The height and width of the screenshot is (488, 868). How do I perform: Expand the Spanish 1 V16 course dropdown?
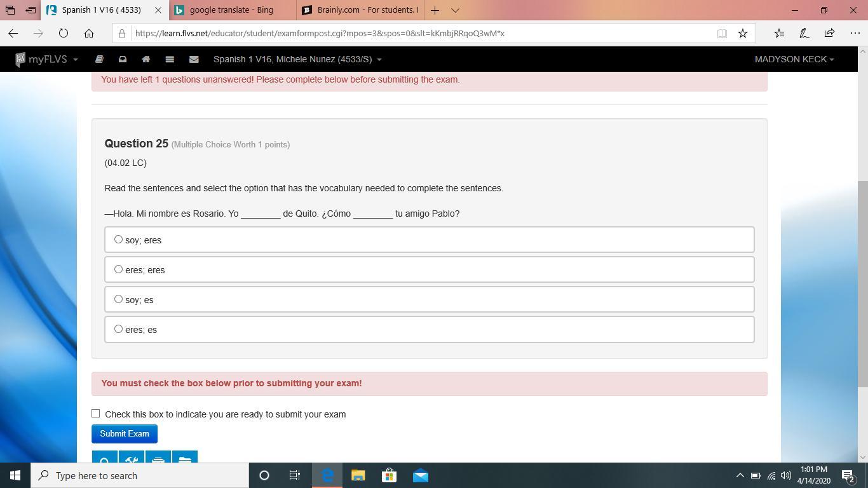pyautogui.click(x=297, y=59)
